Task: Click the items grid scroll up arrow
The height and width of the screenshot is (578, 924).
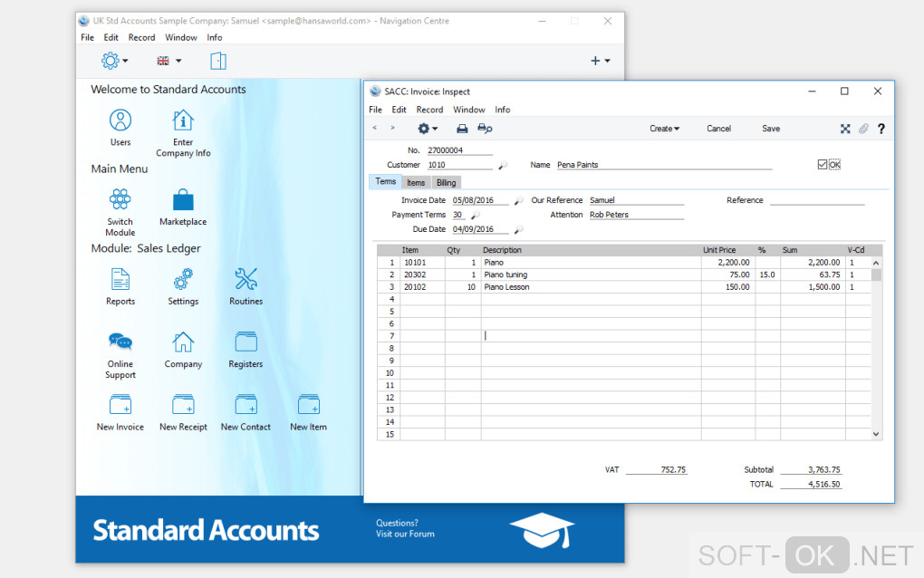Action: pyautogui.click(x=876, y=263)
